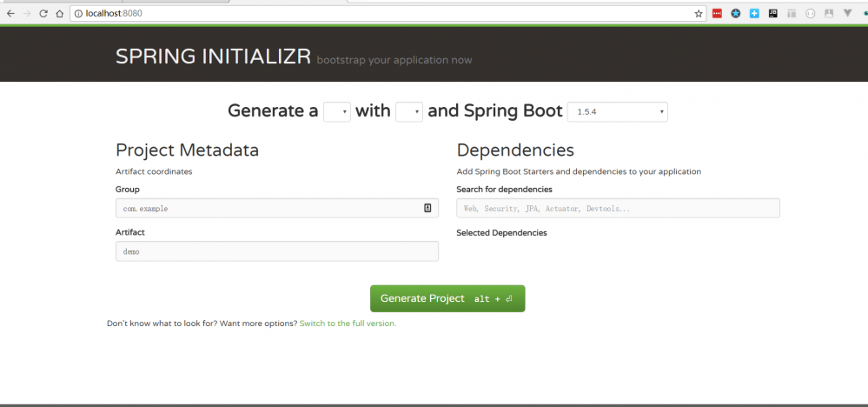
Task: Open the blue star circle extension
Action: [736, 14]
